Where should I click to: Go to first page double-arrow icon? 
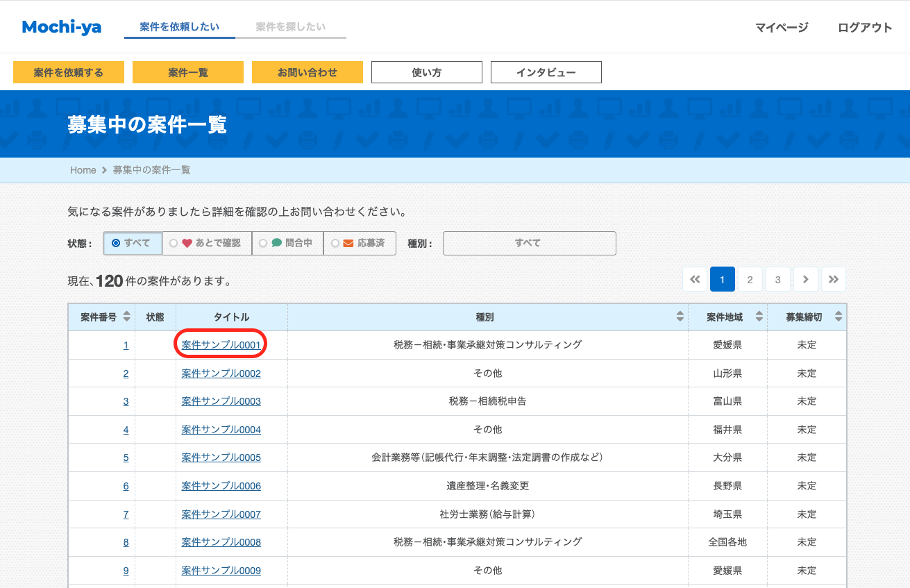[x=694, y=279]
